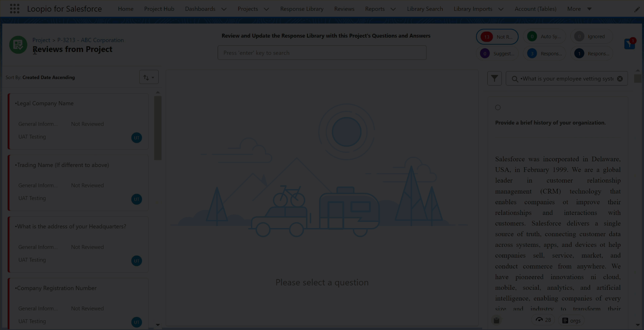The image size is (644, 330).
Task: Toggle the Not Reviewed status filter
Action: click(497, 37)
